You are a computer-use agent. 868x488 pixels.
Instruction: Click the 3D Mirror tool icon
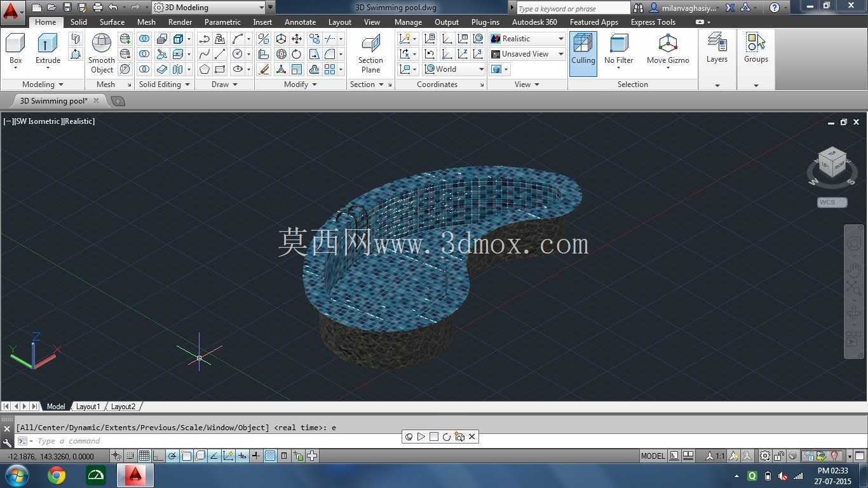[264, 39]
